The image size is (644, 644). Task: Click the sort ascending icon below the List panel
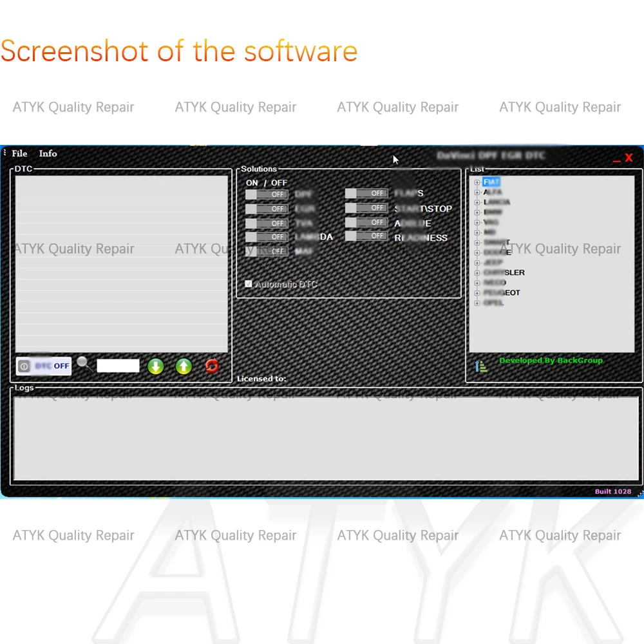[480, 366]
